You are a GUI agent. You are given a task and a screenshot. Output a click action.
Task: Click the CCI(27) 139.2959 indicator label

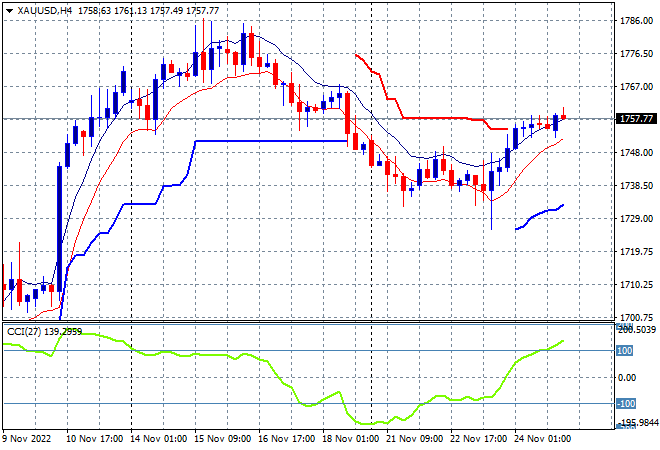[45, 332]
